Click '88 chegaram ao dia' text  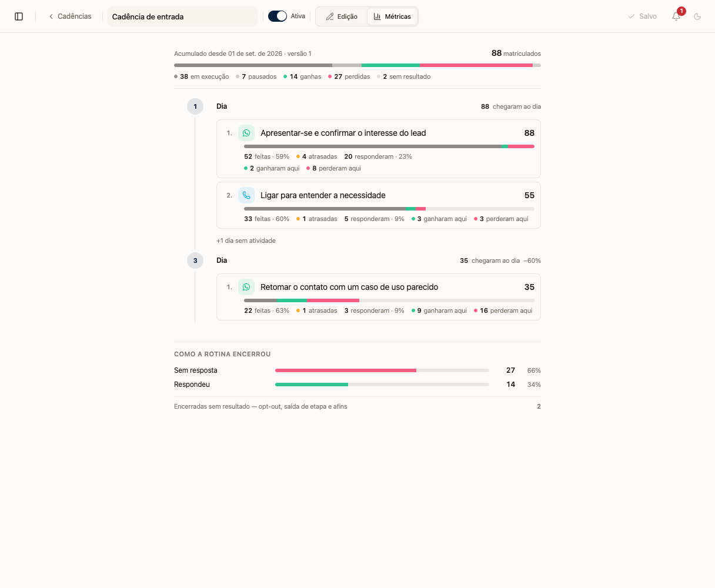point(511,106)
